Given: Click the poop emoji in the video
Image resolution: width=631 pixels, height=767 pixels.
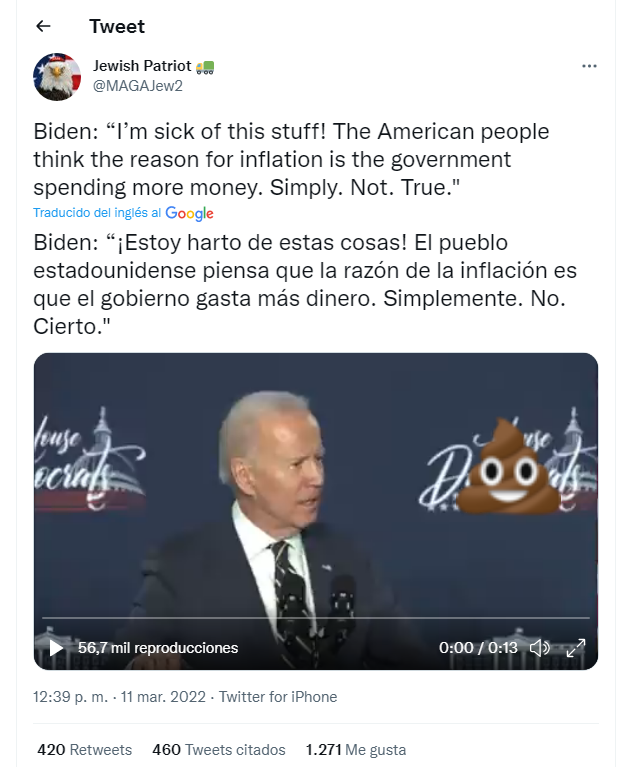Looking at the screenshot, I should tap(508, 466).
